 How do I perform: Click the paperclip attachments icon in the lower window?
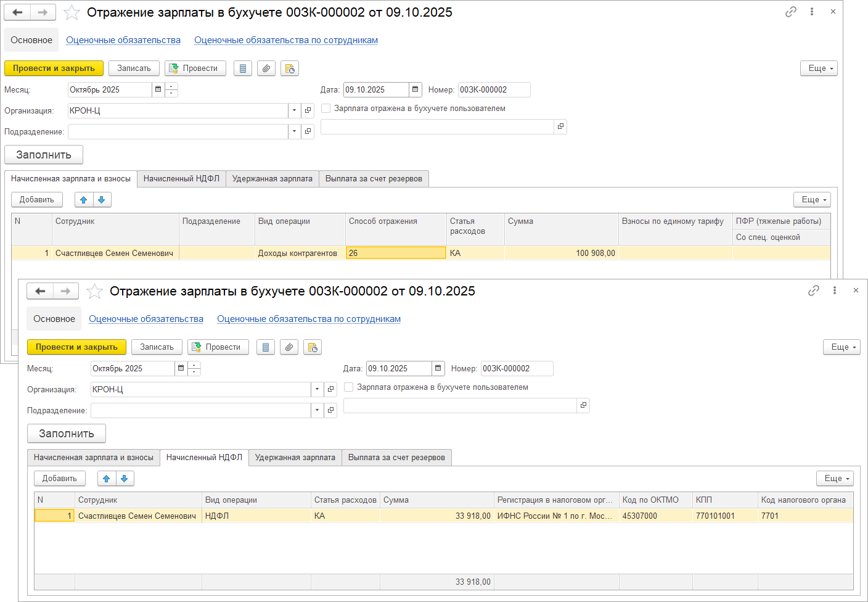(289, 347)
